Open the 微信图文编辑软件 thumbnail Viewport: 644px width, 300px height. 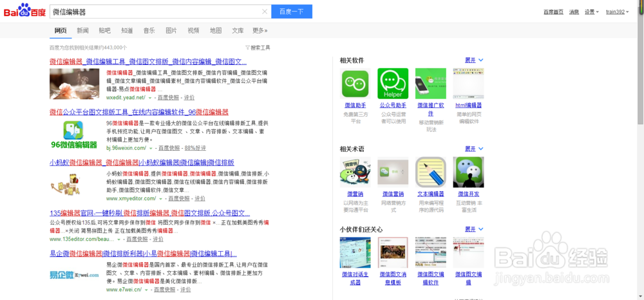(430, 252)
